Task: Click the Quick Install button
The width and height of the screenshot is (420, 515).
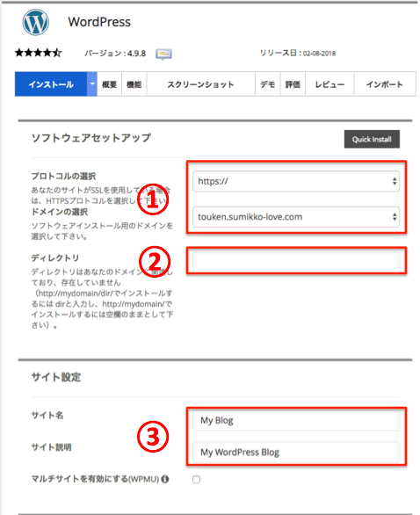Action: coord(372,139)
